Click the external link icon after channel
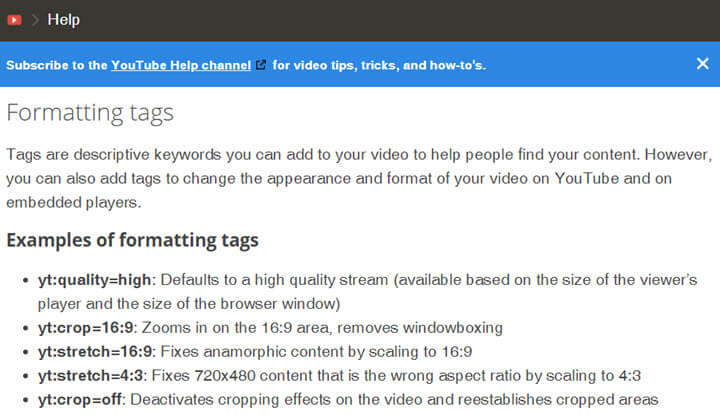720x415 pixels. [x=261, y=65]
